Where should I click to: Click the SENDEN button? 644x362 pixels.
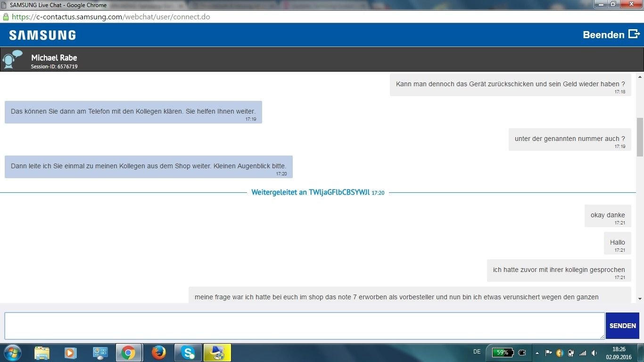(622, 326)
